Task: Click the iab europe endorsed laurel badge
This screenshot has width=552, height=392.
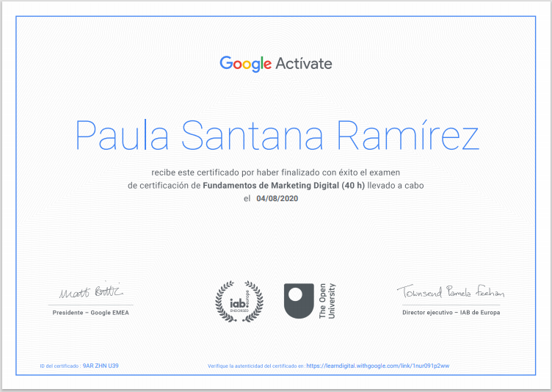Action: tap(239, 302)
